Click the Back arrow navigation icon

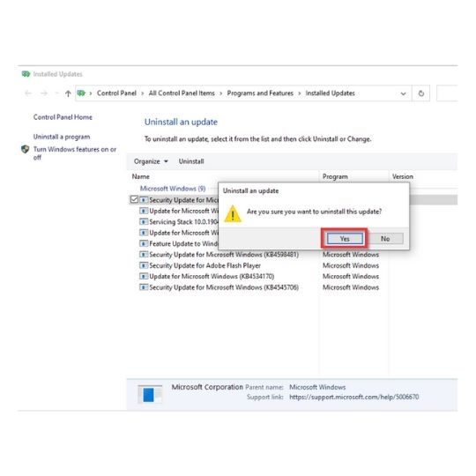pyautogui.click(x=28, y=93)
